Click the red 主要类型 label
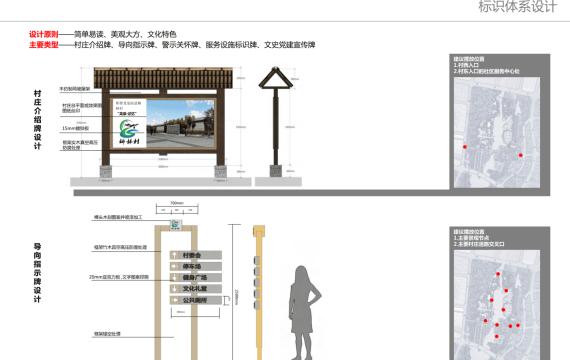570x360 pixels. [x=44, y=45]
